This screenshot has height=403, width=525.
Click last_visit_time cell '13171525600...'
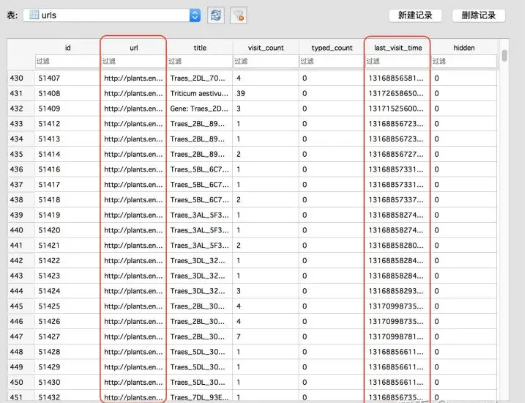[398, 109]
